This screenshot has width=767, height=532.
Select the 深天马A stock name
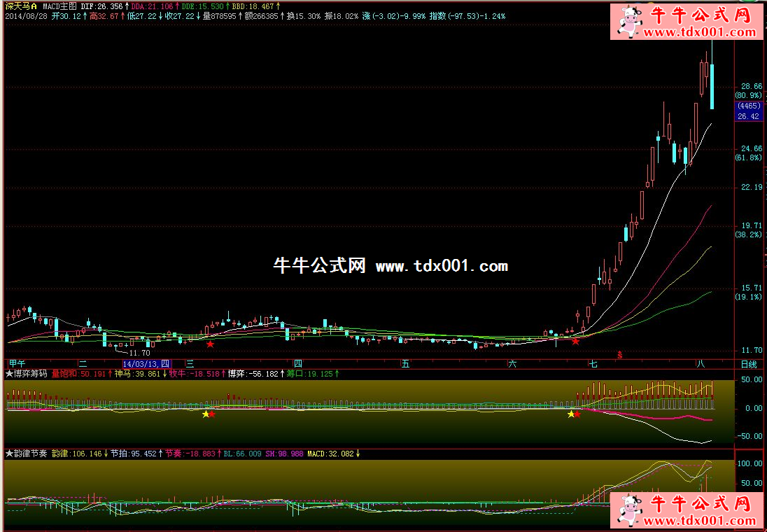pyautogui.click(x=17, y=6)
